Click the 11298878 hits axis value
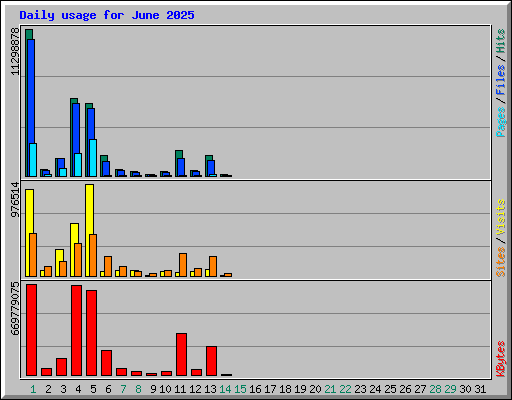The height and width of the screenshot is (400, 512). tap(15, 52)
